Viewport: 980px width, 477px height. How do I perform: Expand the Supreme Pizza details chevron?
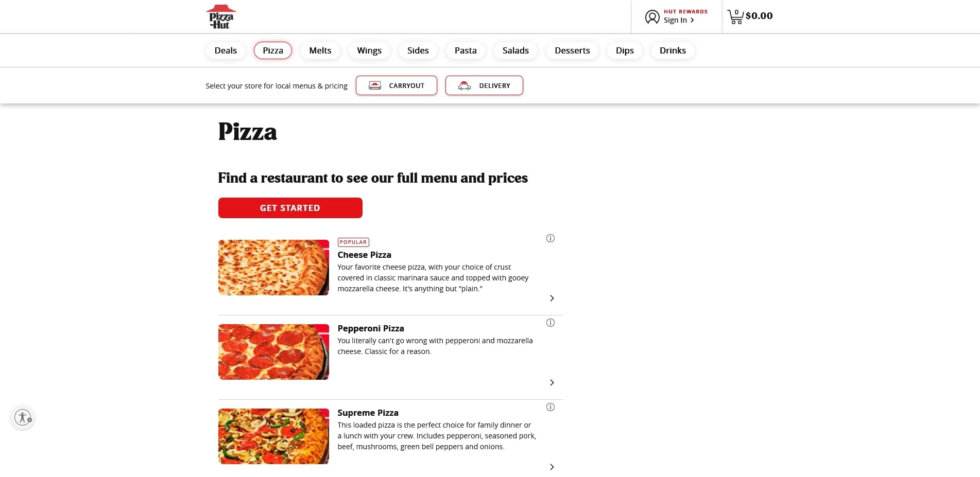pos(552,467)
